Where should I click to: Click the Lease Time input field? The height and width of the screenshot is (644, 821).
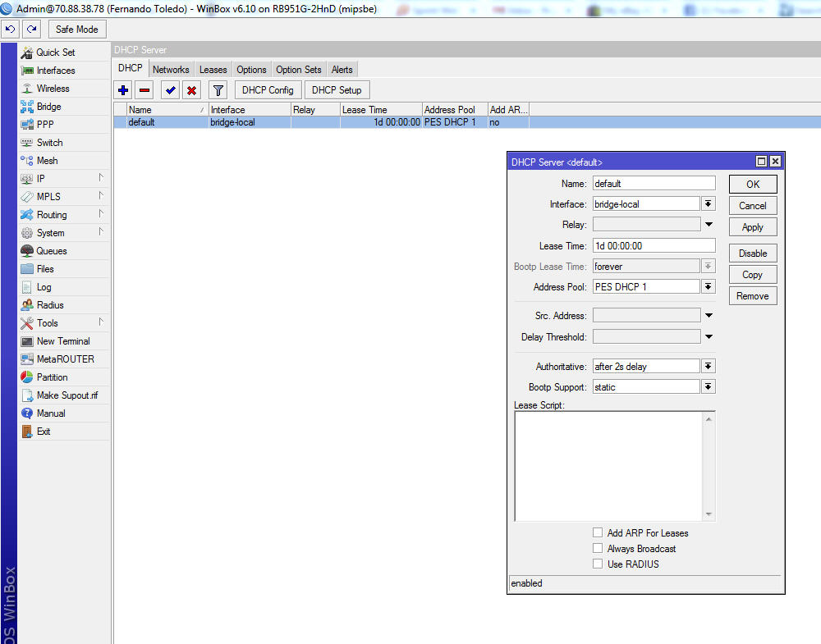point(654,246)
